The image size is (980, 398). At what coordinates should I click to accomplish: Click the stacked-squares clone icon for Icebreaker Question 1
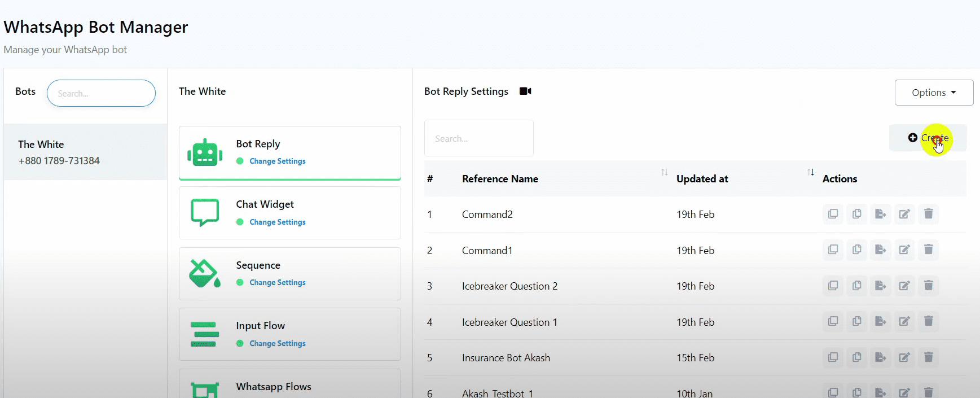click(833, 322)
